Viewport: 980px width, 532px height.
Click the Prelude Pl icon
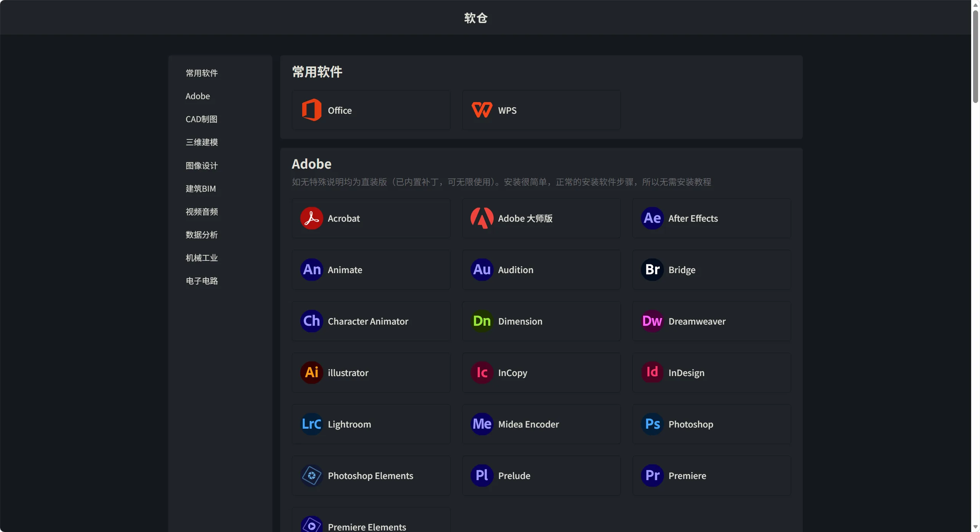point(482,476)
